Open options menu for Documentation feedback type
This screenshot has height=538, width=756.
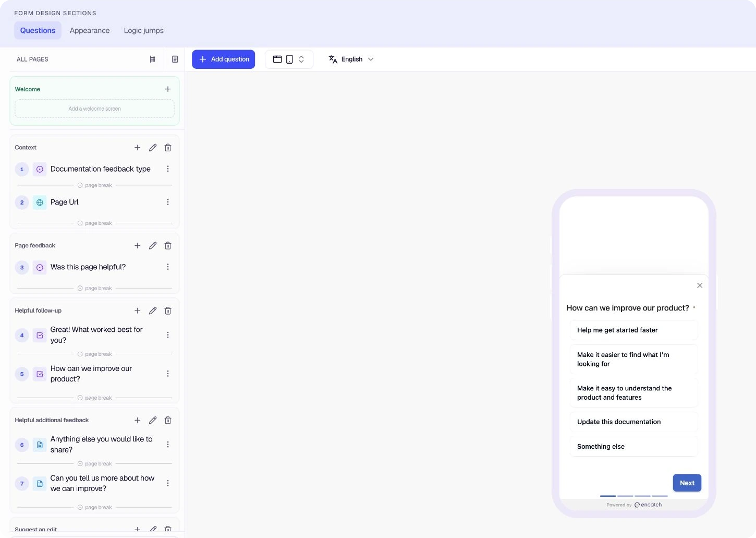[x=168, y=169]
